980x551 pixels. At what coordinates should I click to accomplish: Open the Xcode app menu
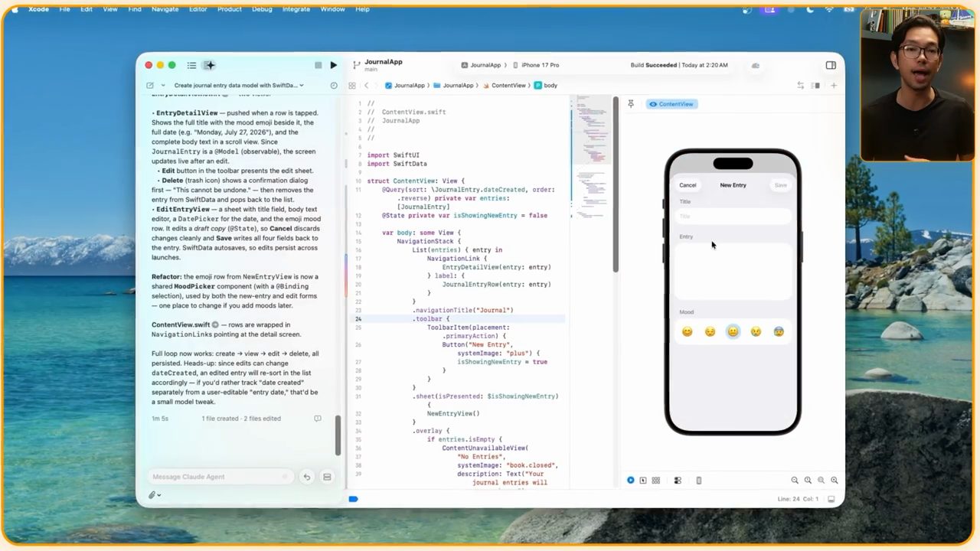point(38,9)
